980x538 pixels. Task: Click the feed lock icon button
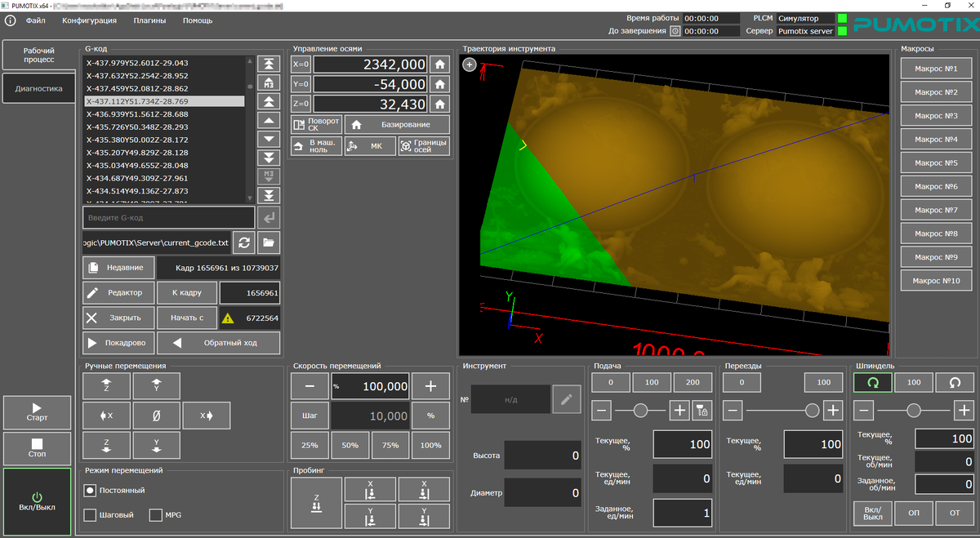702,411
